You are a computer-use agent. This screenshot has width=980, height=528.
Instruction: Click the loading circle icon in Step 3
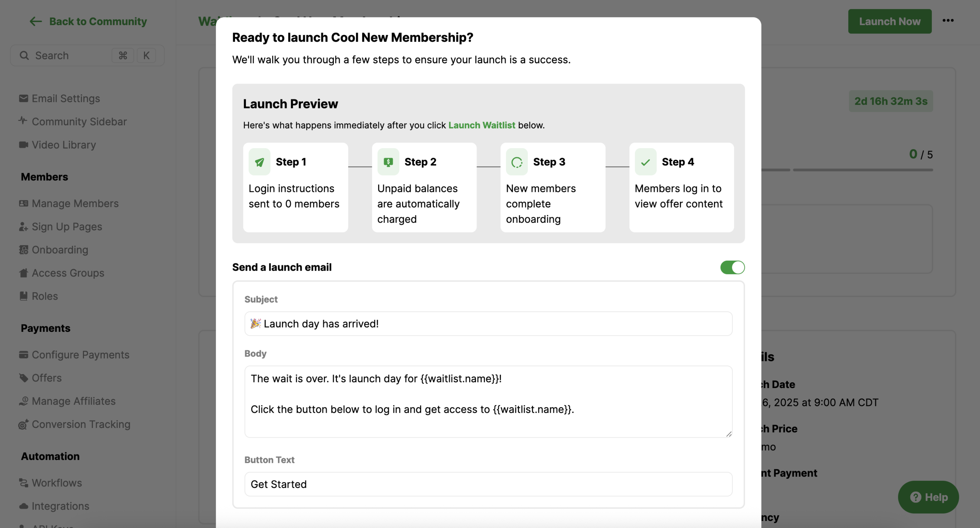click(516, 162)
